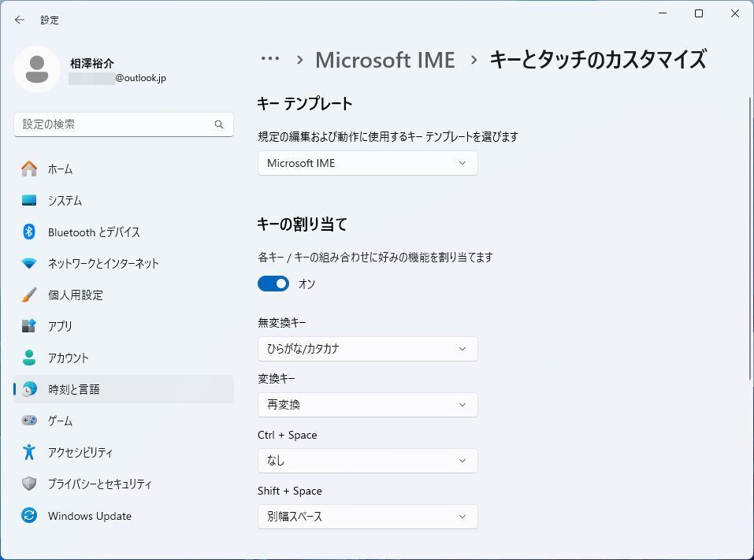Open the privacy shield icon

coord(29,484)
